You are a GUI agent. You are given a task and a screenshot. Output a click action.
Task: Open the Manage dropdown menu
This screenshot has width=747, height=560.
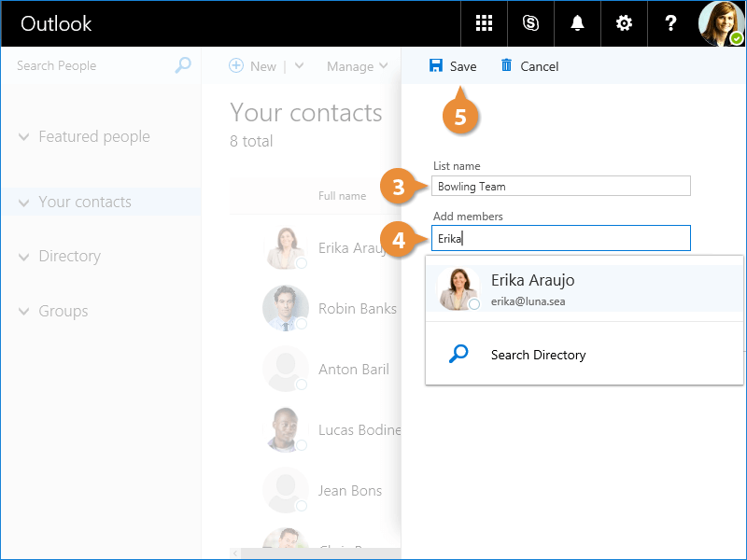[357, 66]
